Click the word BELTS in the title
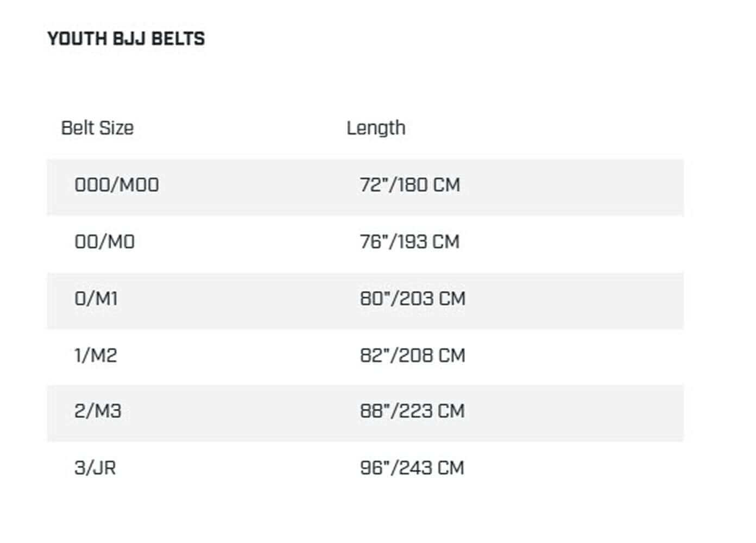This screenshot has width=756, height=543. 178,39
